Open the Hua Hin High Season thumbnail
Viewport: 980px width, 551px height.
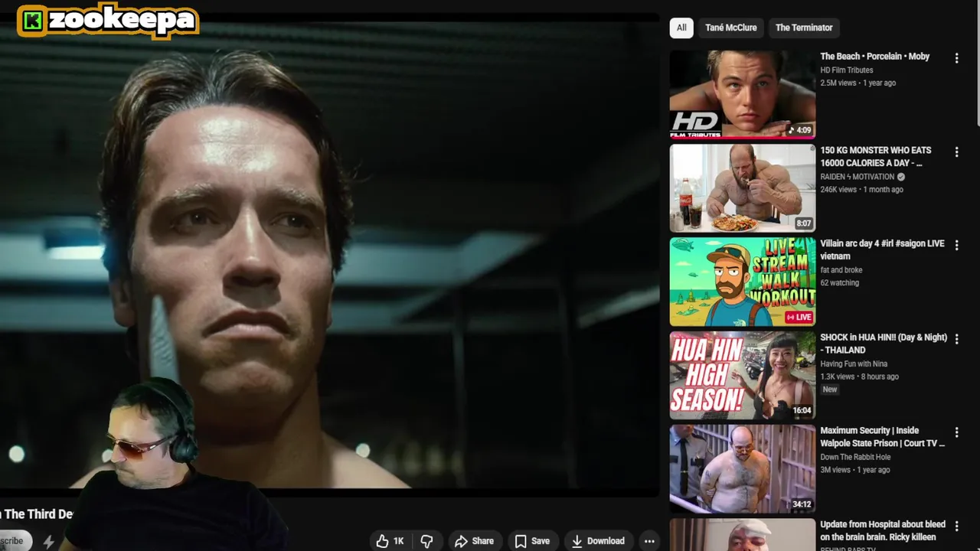743,375
